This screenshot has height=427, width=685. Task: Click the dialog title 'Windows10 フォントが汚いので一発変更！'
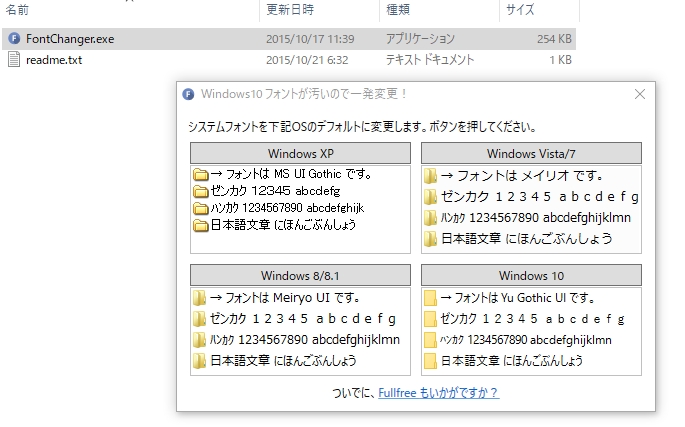tap(304, 94)
